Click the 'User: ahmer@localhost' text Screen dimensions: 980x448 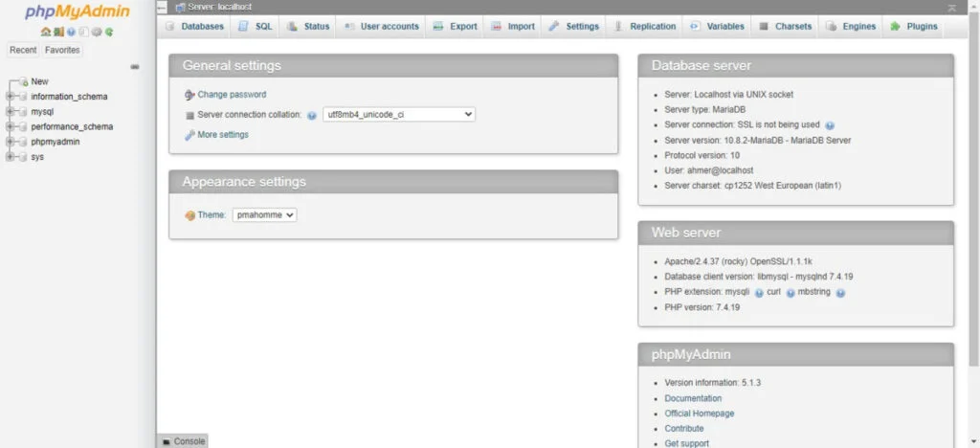tap(709, 170)
